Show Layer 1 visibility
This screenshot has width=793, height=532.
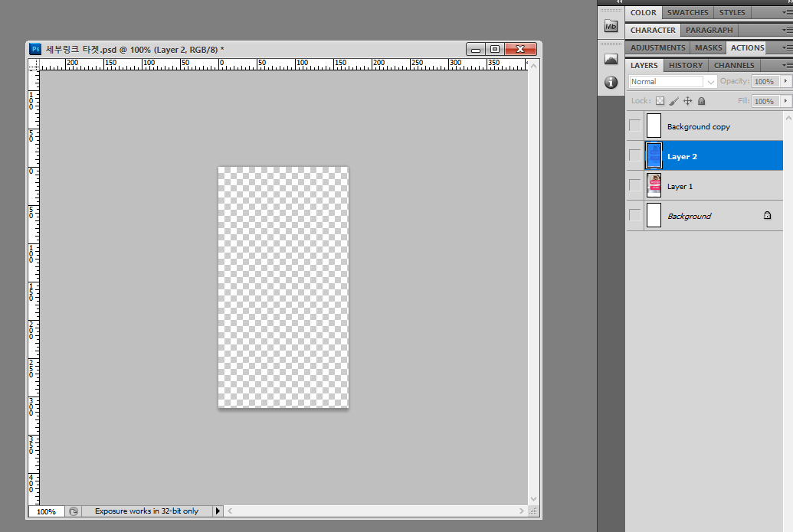pyautogui.click(x=634, y=185)
